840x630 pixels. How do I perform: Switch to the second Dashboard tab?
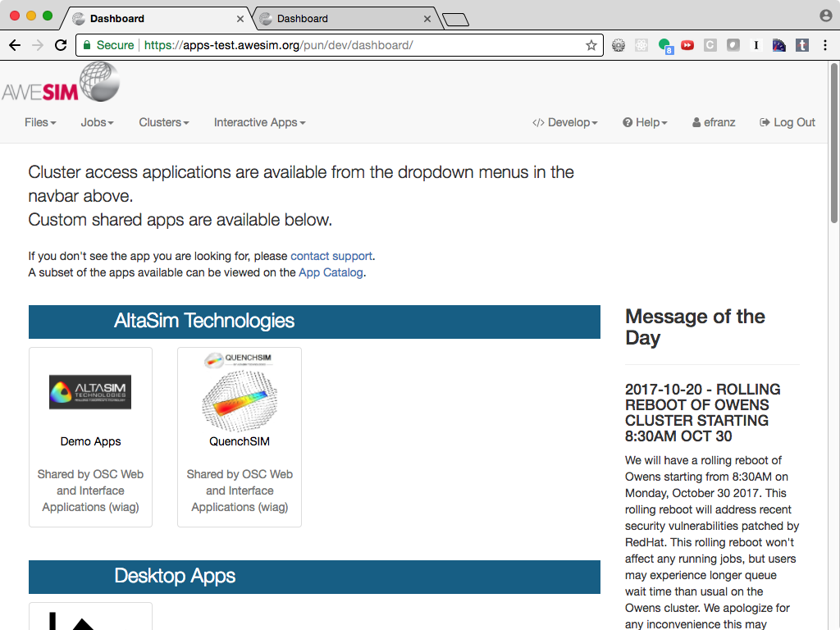pyautogui.click(x=345, y=17)
